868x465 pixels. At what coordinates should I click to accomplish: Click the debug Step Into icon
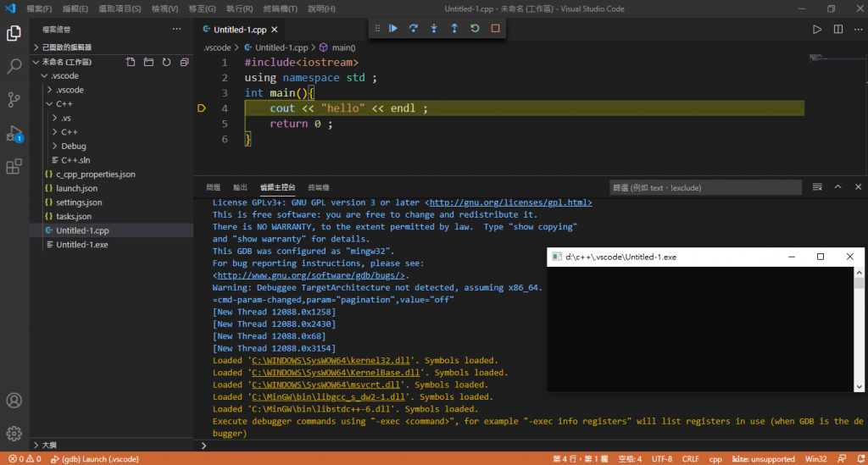pyautogui.click(x=434, y=29)
